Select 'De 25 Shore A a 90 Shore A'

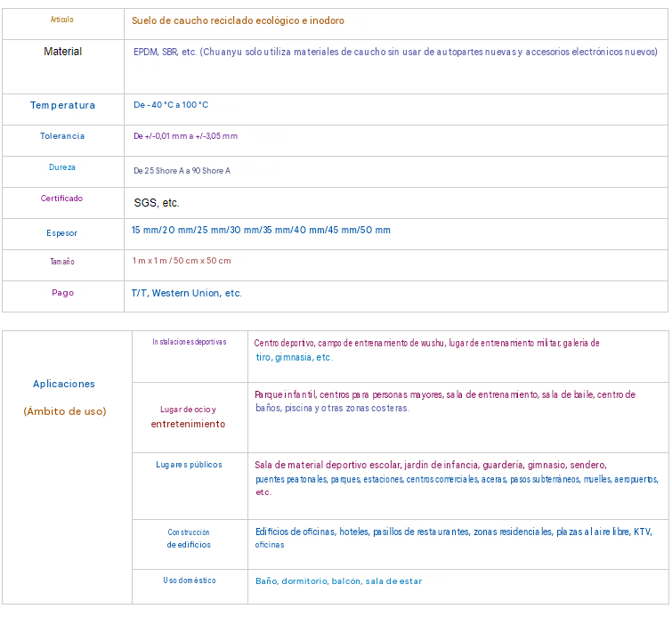[182, 171]
